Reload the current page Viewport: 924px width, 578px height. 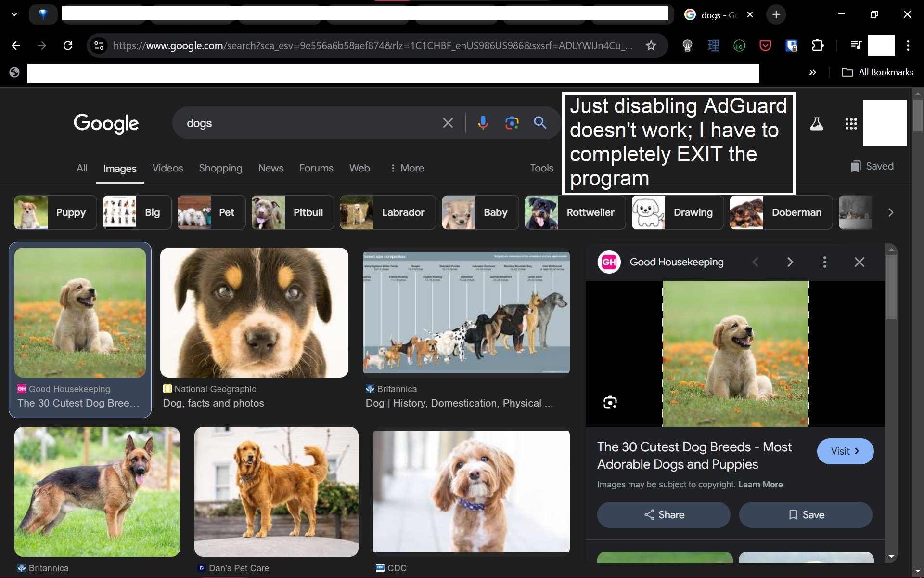tap(68, 46)
